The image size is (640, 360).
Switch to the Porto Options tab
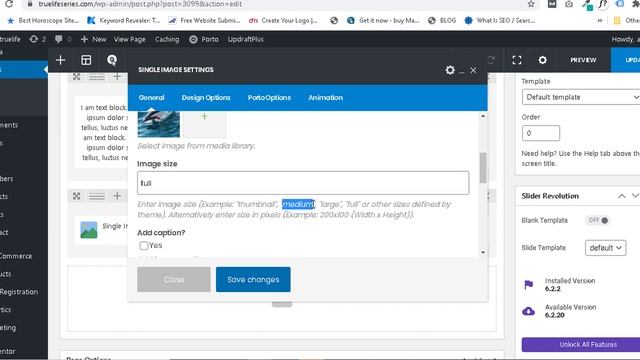coord(269,98)
